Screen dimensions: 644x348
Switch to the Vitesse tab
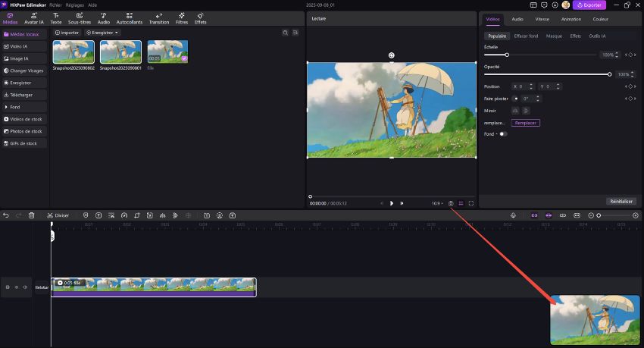click(542, 19)
